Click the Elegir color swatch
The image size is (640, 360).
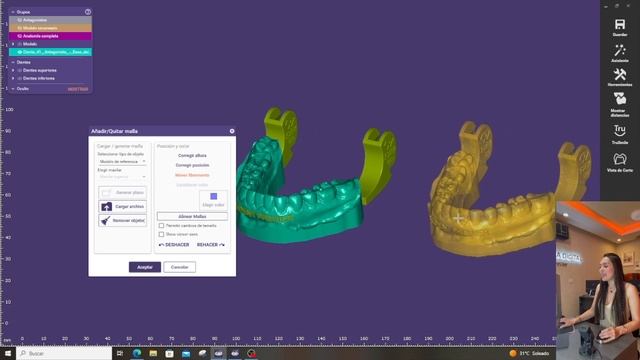(213, 196)
